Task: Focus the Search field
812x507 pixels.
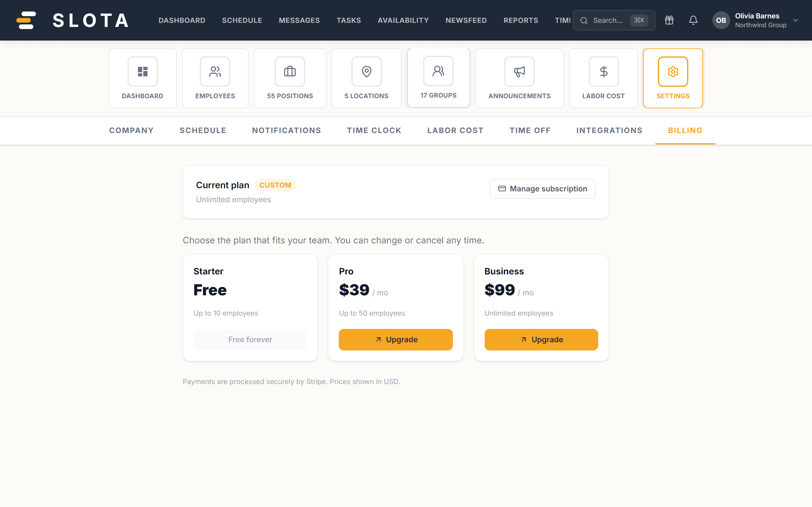Action: point(614,20)
